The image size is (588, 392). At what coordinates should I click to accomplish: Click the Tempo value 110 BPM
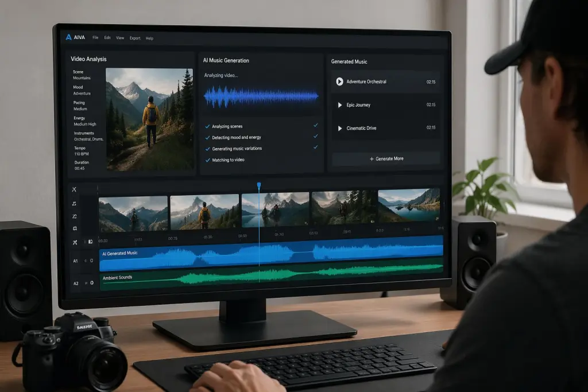(x=82, y=154)
